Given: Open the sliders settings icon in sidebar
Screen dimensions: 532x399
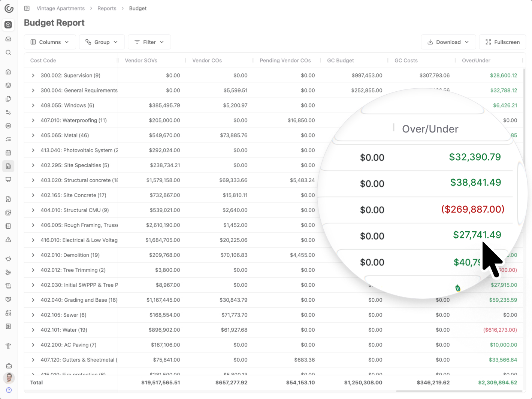Looking at the screenshot, I should pyautogui.click(x=8, y=112).
